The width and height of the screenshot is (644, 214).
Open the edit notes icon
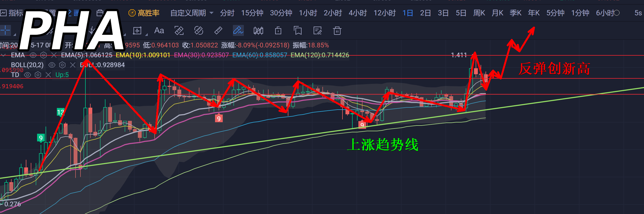pyautogui.click(x=317, y=31)
